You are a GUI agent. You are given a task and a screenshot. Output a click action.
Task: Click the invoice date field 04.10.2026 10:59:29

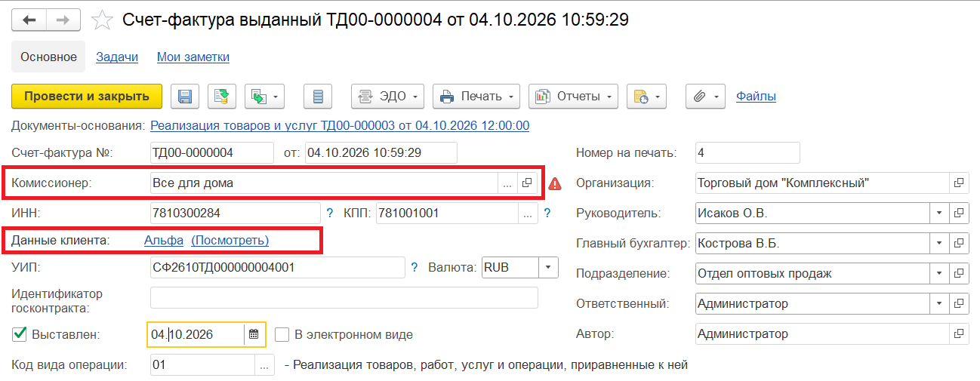[x=381, y=152]
